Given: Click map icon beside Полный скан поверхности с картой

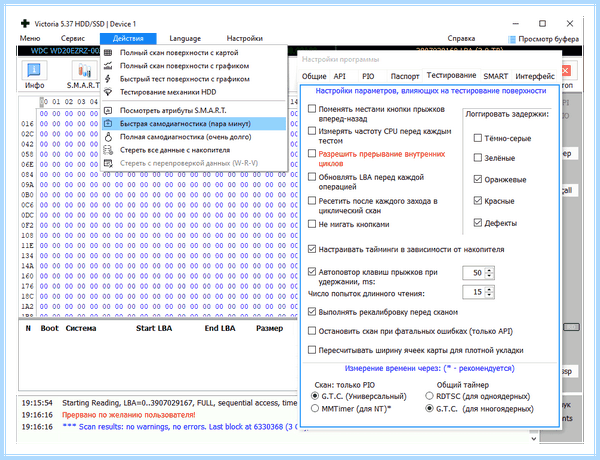Looking at the screenshot, I should pyautogui.click(x=108, y=53).
